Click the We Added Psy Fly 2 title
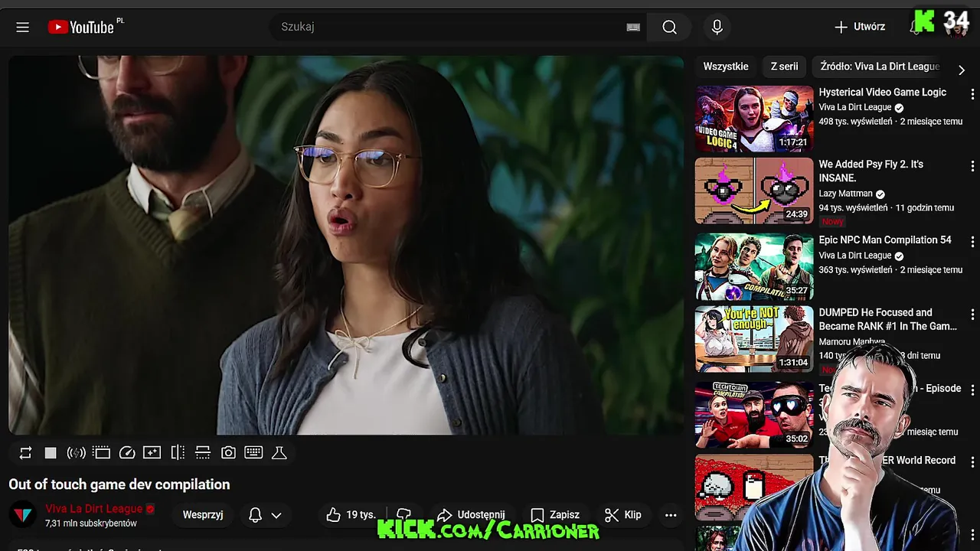The image size is (980, 551). [x=871, y=171]
